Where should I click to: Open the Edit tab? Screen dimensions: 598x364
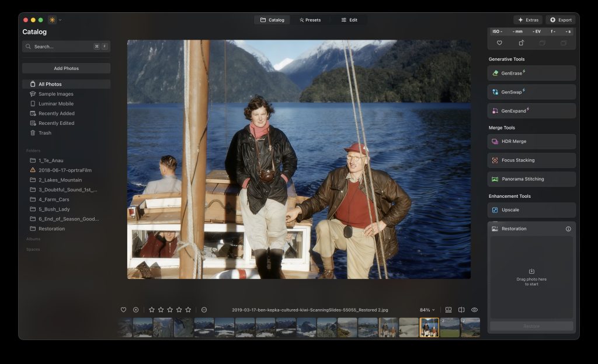click(349, 19)
